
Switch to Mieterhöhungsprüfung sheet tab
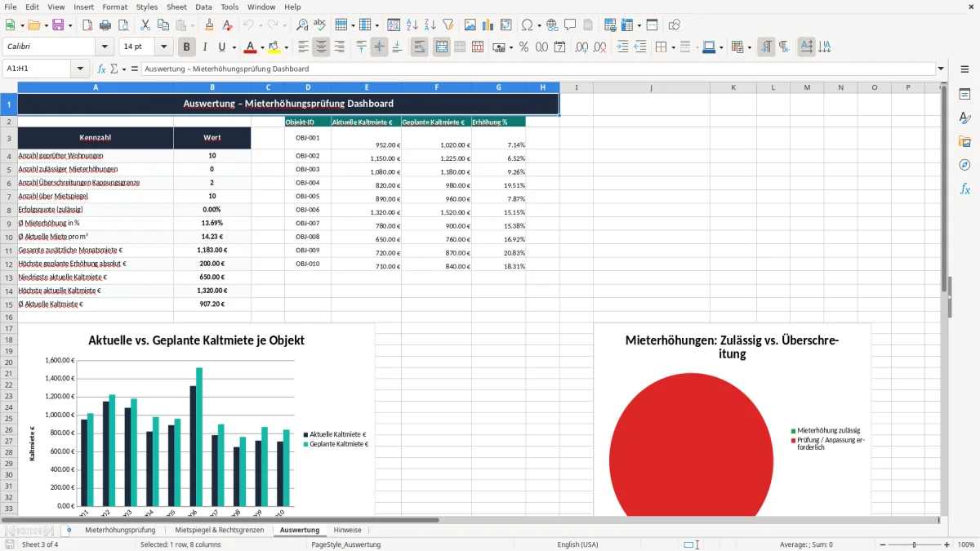click(120, 530)
